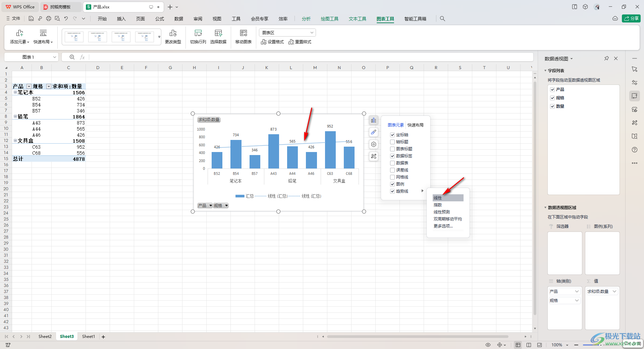This screenshot has width=644, height=349.
Task: Open the Insert (插入) ribbon tab
Action: [121, 19]
